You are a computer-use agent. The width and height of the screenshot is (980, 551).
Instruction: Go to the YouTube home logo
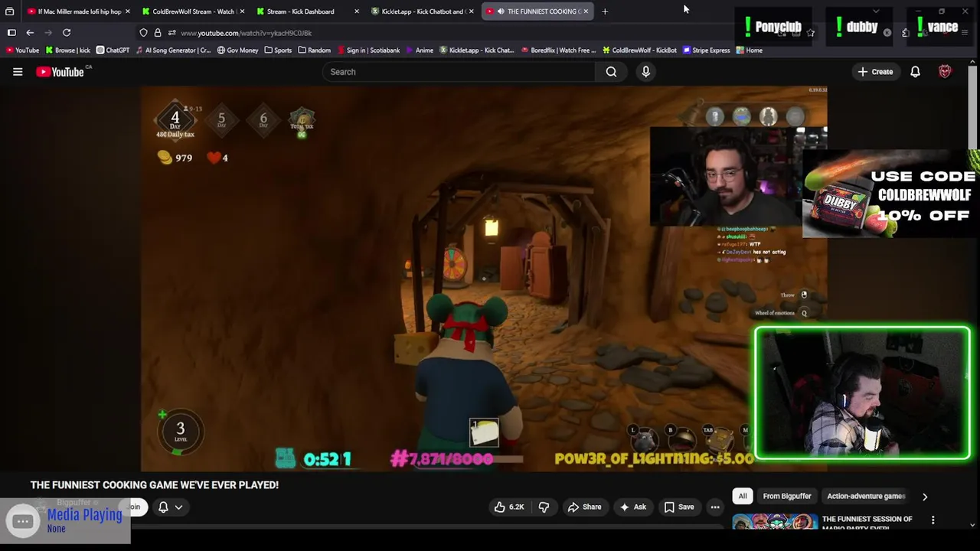60,72
